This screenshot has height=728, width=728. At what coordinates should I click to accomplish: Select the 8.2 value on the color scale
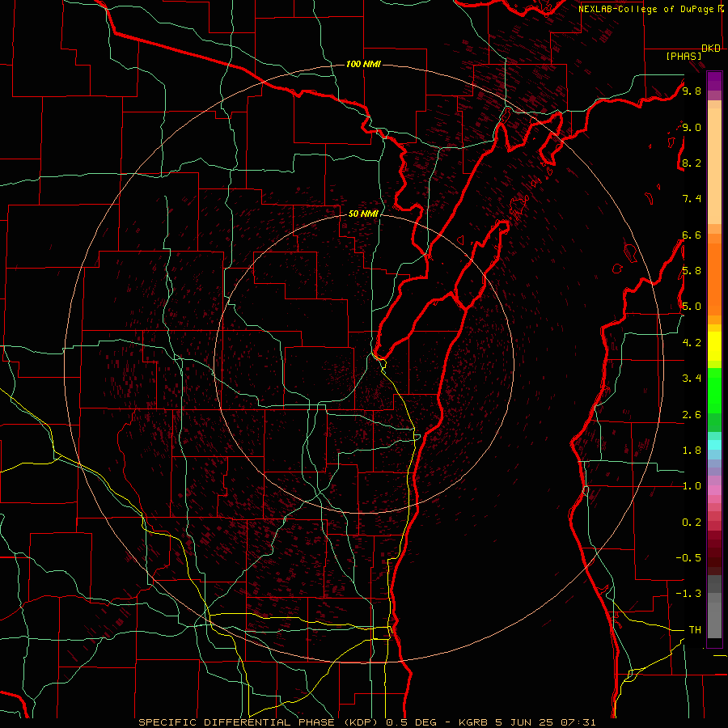pyautogui.click(x=692, y=163)
